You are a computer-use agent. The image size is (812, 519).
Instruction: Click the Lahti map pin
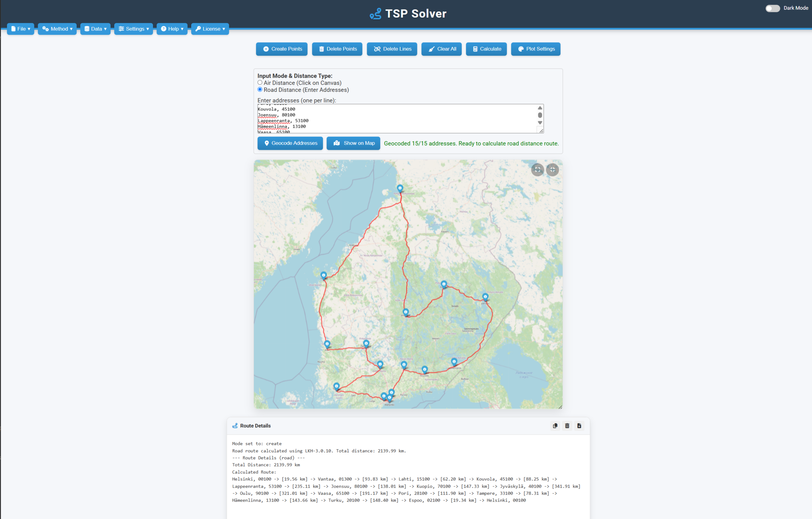[404, 365]
